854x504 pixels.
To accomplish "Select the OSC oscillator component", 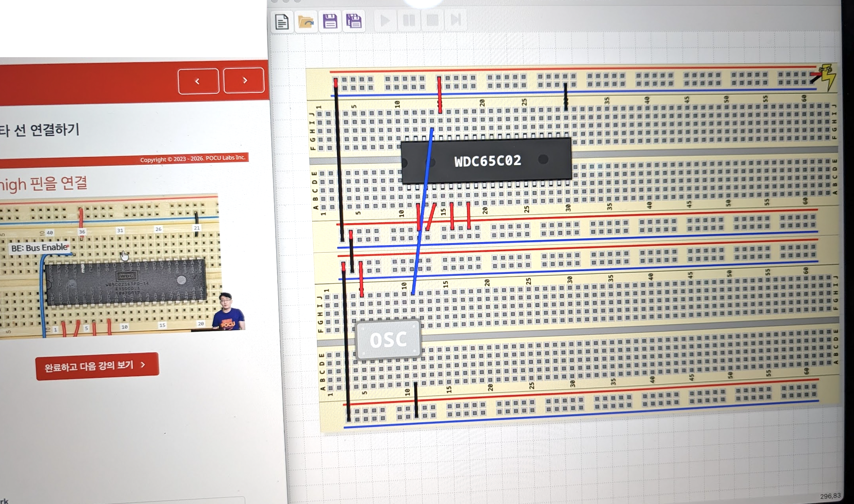I will [x=388, y=340].
